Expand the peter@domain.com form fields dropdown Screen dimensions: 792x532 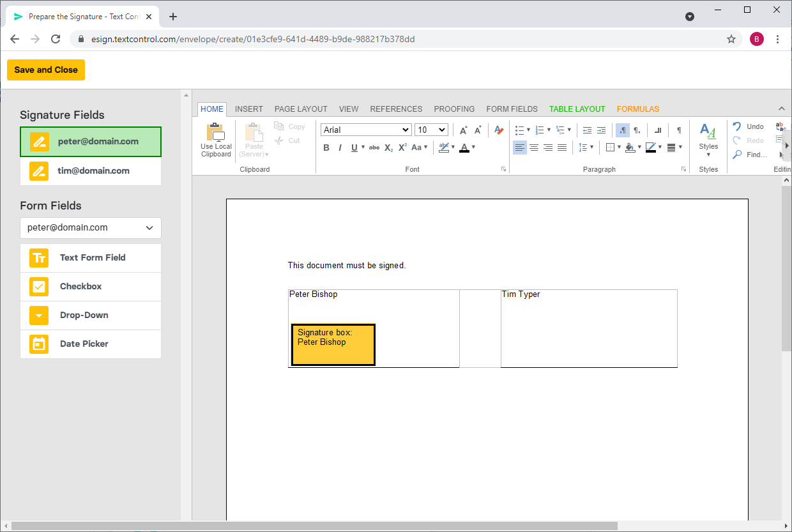[x=91, y=228]
